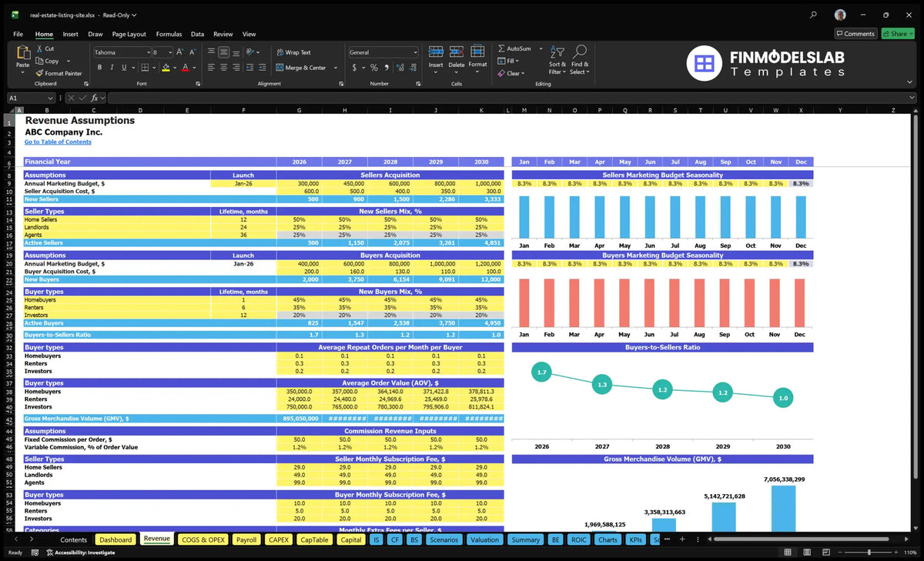The width and height of the screenshot is (924, 561).
Task: Click the AutoSum sigma icon
Action: (x=501, y=48)
